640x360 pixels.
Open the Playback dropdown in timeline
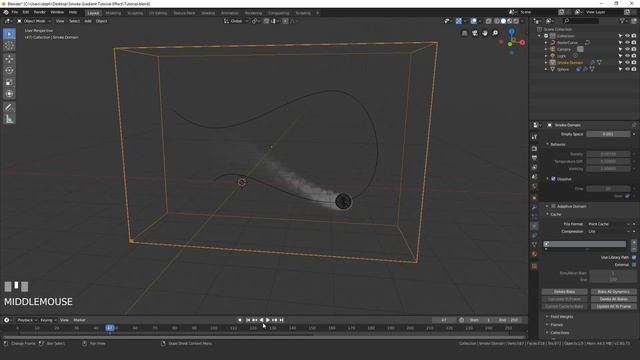27,320
